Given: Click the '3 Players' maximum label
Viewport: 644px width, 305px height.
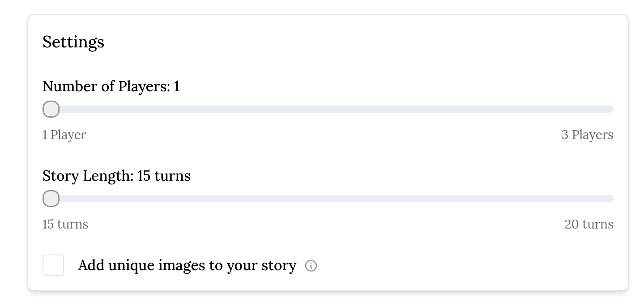Looking at the screenshot, I should click(588, 135).
